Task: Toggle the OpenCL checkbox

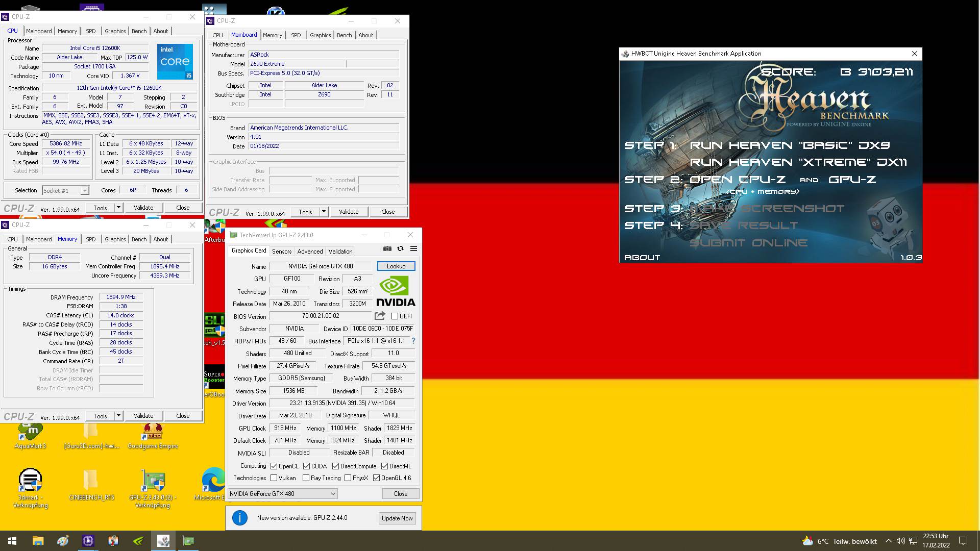Action: click(274, 466)
